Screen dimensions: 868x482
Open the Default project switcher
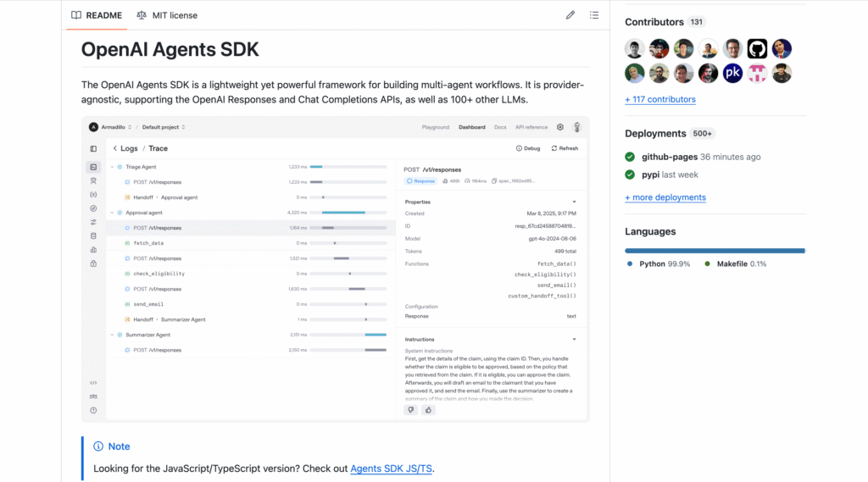click(x=164, y=127)
